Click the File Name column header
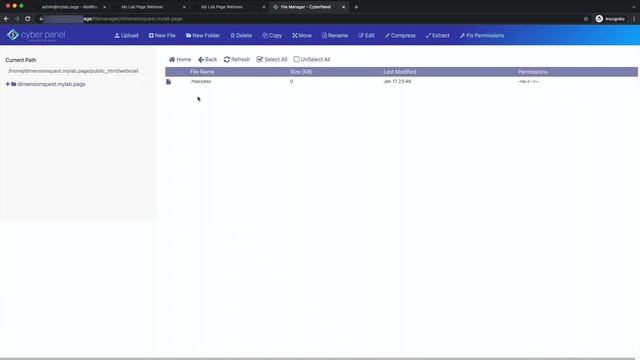The width and height of the screenshot is (640, 360). pos(202,72)
